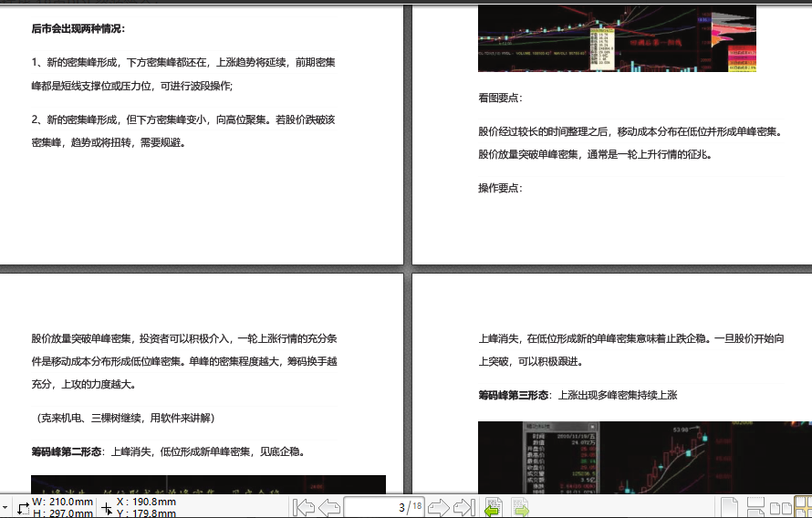Image resolution: width=812 pixels, height=518 pixels.
Task: Switch to continuous facing pages layout
Action: 804,507
